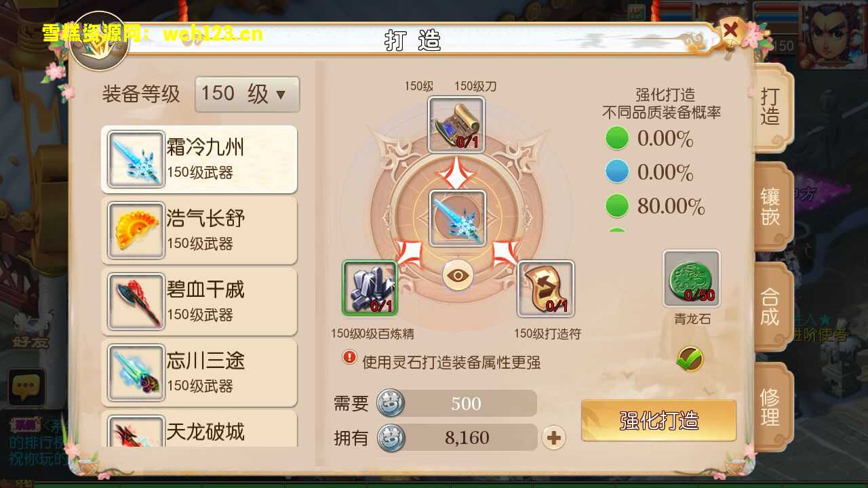The width and height of the screenshot is (868, 488).
Task: Add more silver with the plus button
Action: (x=554, y=438)
